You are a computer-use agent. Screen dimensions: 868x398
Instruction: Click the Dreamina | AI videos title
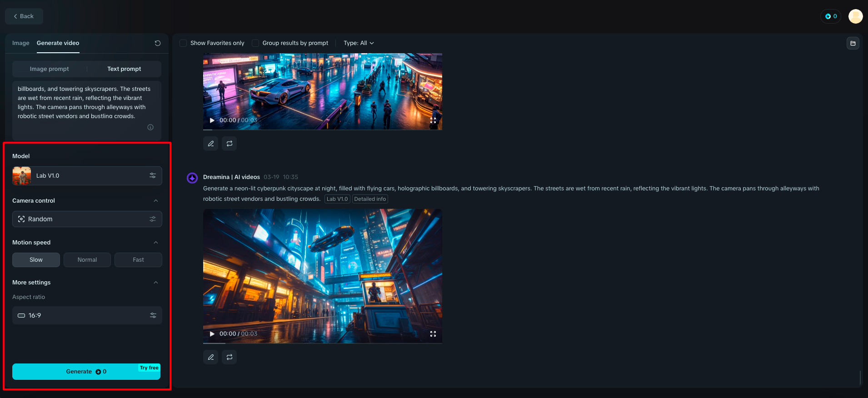[x=231, y=177]
